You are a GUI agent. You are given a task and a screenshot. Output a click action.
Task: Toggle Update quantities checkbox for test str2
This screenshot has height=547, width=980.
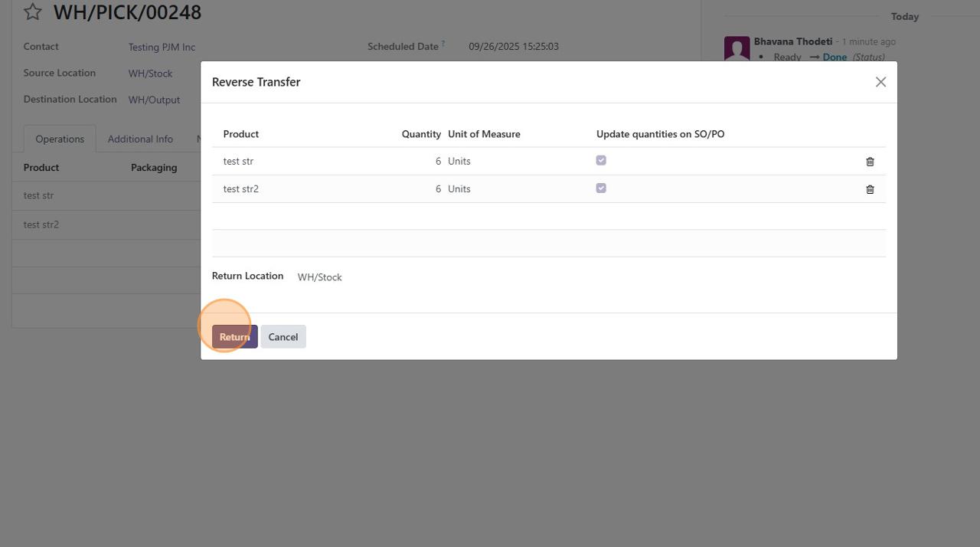coord(601,188)
